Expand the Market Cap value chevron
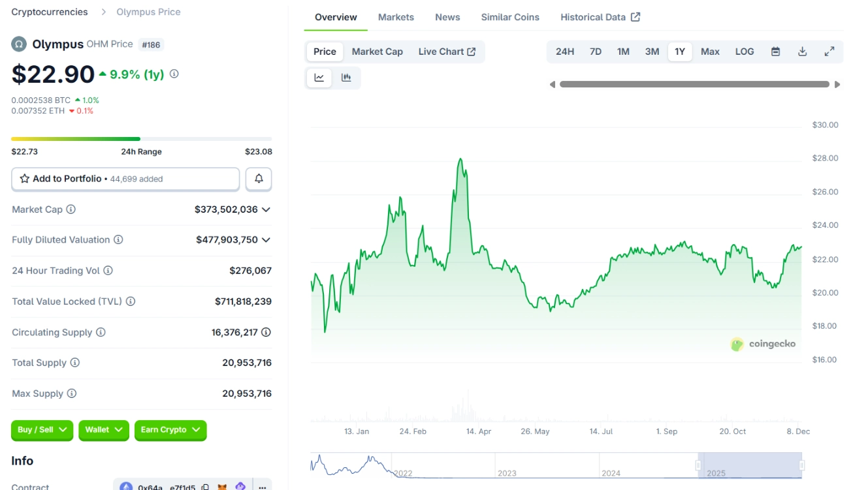The image size is (868, 490). tap(266, 209)
